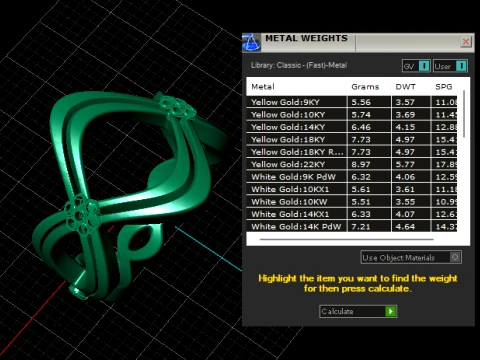
Task: Select the White Gold:10KX1 row
Action: pos(352,189)
